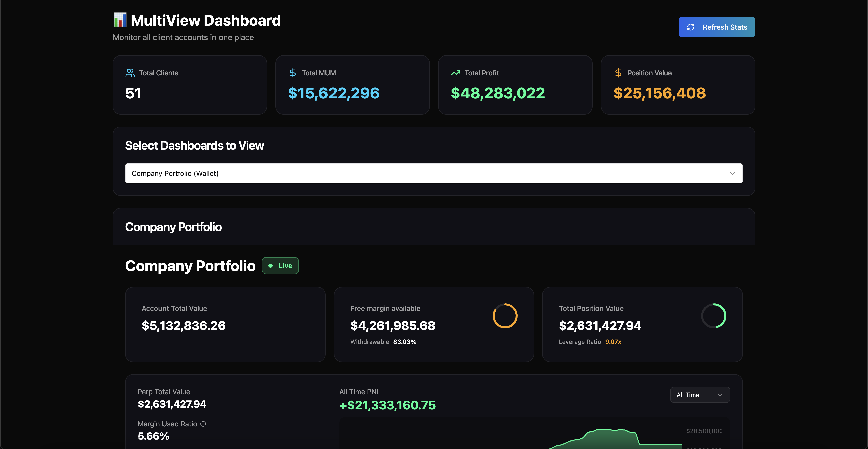
Task: Click the Total Profit trending-up arrow icon
Action: click(x=455, y=73)
